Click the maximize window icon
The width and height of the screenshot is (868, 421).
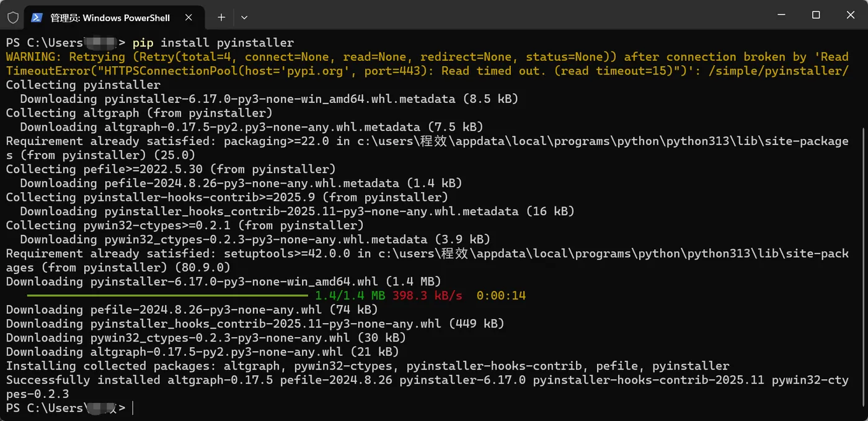pyautogui.click(x=815, y=15)
